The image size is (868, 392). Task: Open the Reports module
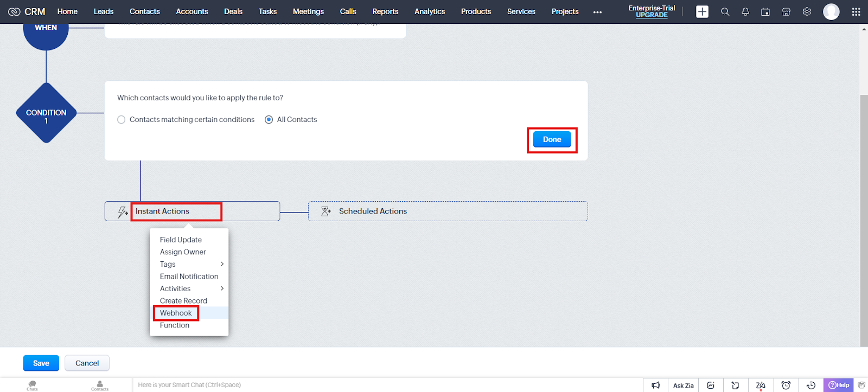click(x=385, y=11)
